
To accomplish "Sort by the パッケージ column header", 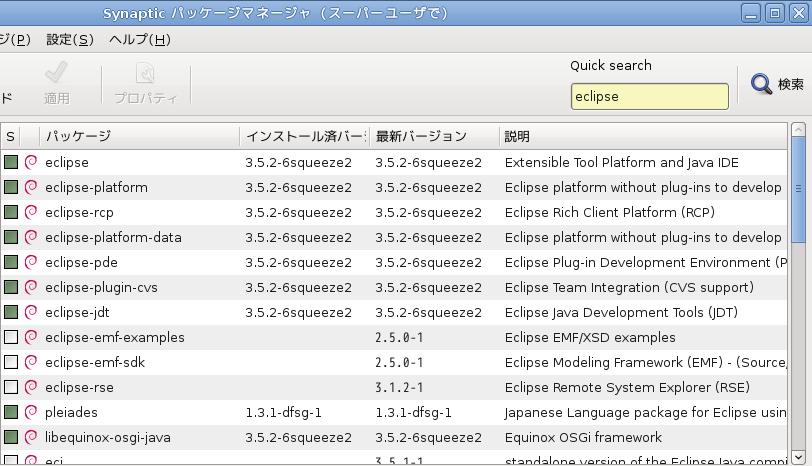I will click(x=140, y=136).
